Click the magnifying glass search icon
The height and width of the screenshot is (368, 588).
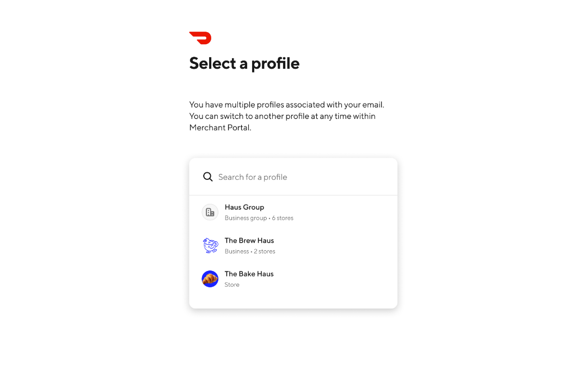click(208, 177)
